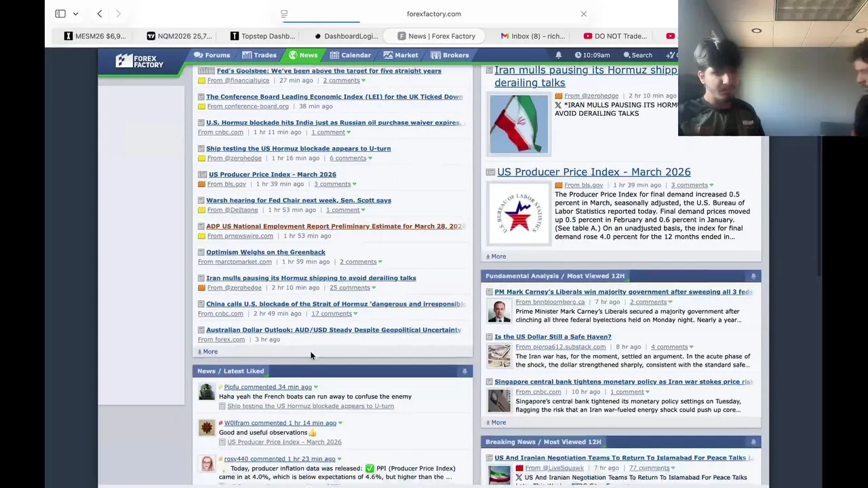Switch to the MESM26 browser tab

click(x=95, y=36)
